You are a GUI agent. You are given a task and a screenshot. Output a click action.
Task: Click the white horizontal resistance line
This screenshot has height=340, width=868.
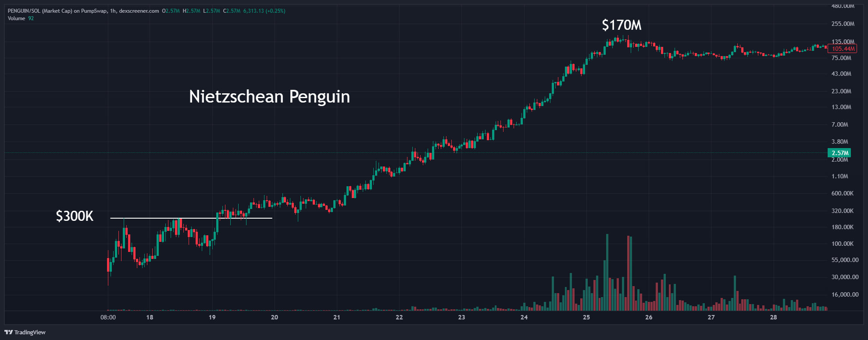click(x=191, y=218)
